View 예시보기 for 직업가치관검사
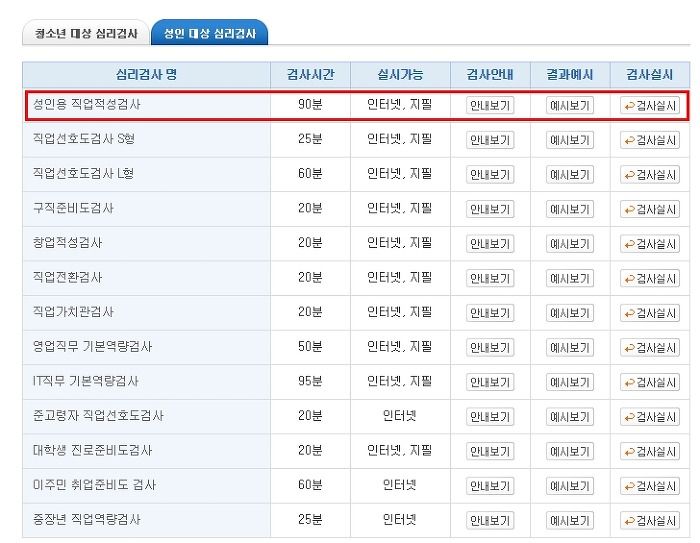700x543 pixels. click(570, 313)
